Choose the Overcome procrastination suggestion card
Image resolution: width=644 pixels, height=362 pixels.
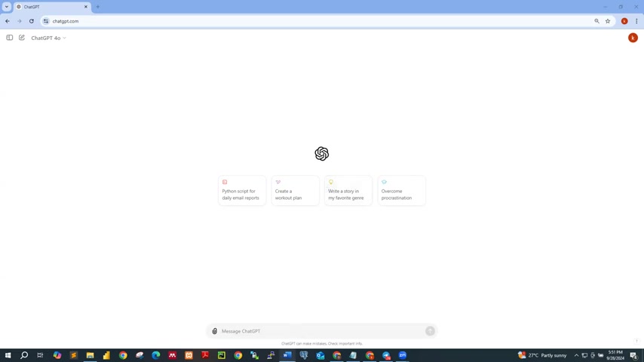click(401, 191)
